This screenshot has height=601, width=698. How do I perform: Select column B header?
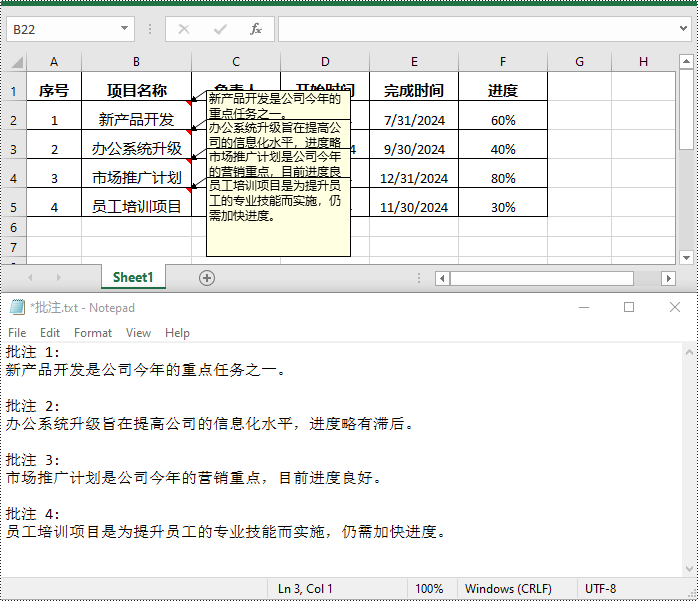pos(136,62)
